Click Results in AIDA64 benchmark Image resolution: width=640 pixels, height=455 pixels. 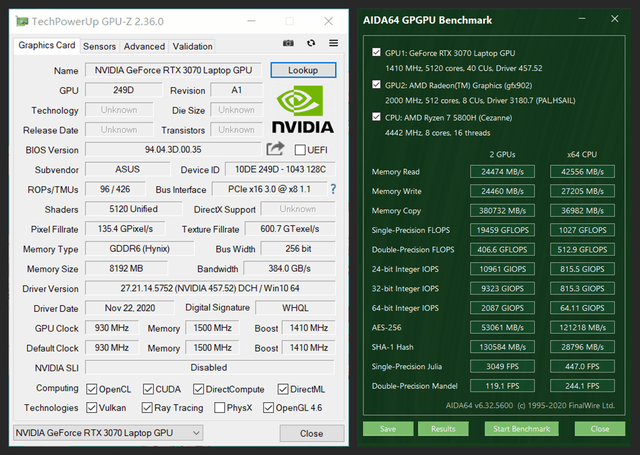tap(443, 429)
